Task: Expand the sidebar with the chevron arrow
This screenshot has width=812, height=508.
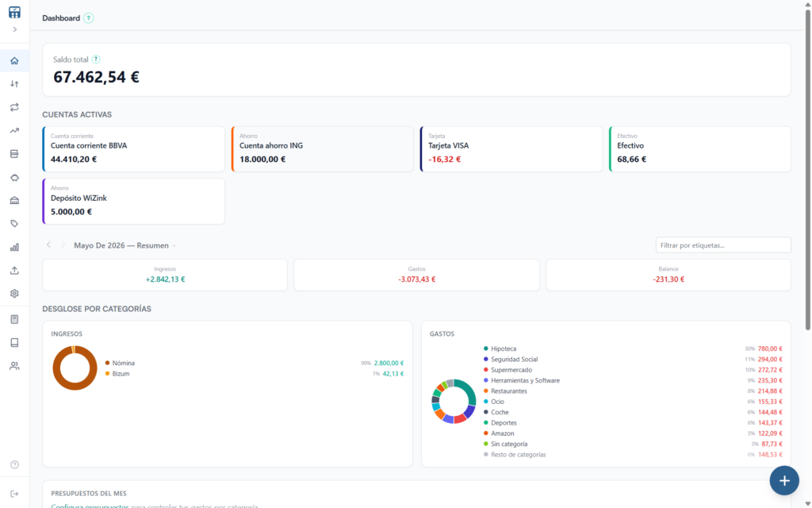Action: tap(14, 29)
